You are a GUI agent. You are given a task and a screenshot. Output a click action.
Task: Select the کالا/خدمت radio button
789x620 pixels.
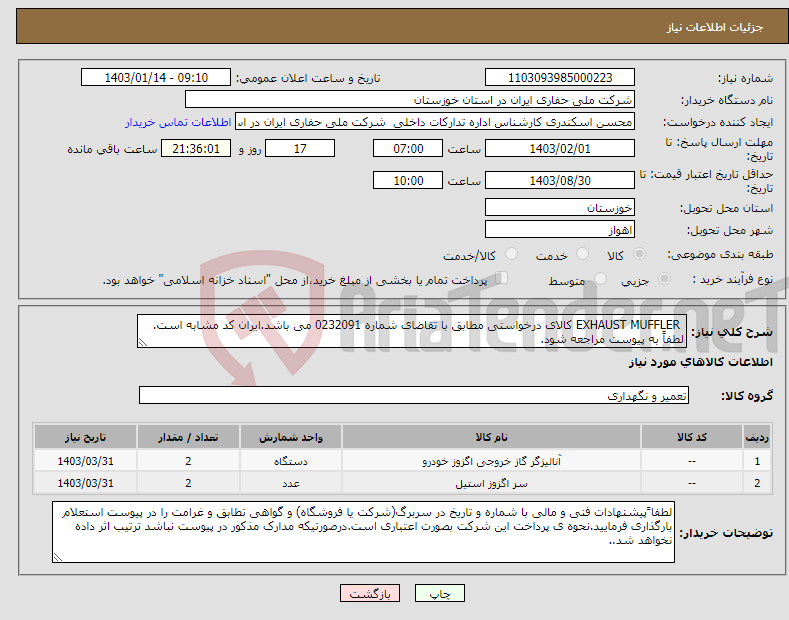(511, 254)
